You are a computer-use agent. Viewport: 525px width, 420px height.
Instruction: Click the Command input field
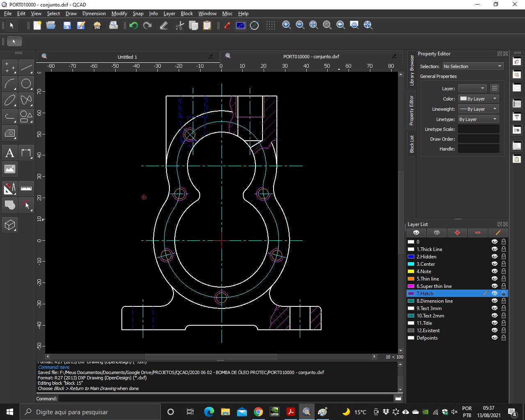(x=226, y=399)
